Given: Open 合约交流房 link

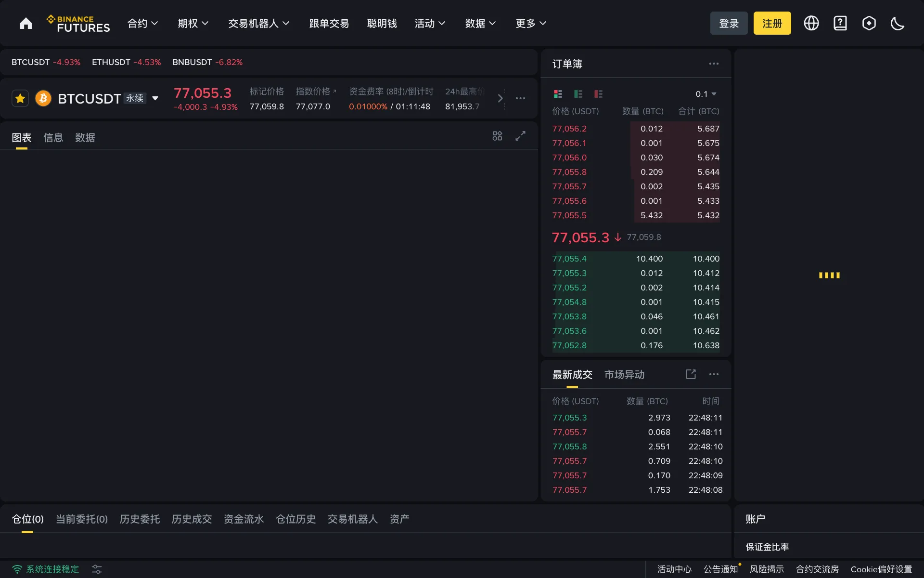Looking at the screenshot, I should click(818, 569).
